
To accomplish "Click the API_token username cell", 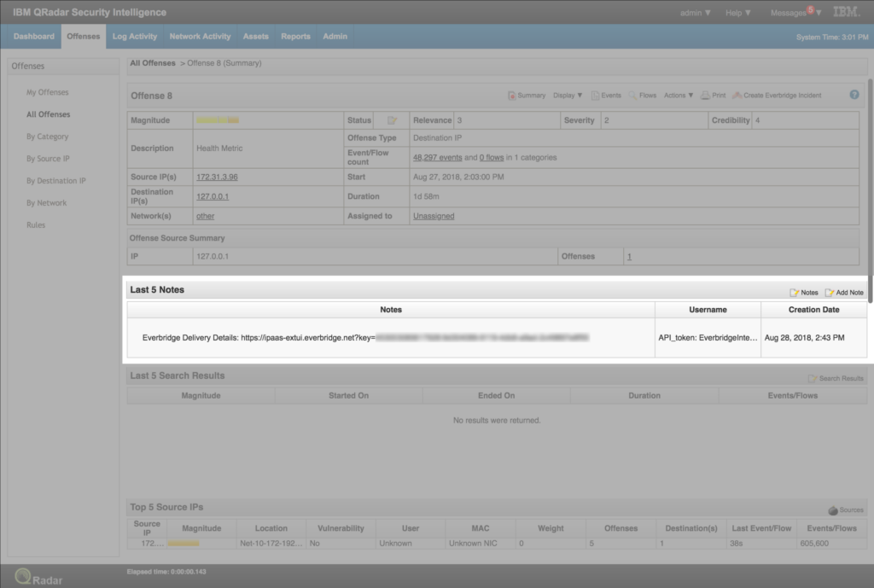I will point(708,338).
